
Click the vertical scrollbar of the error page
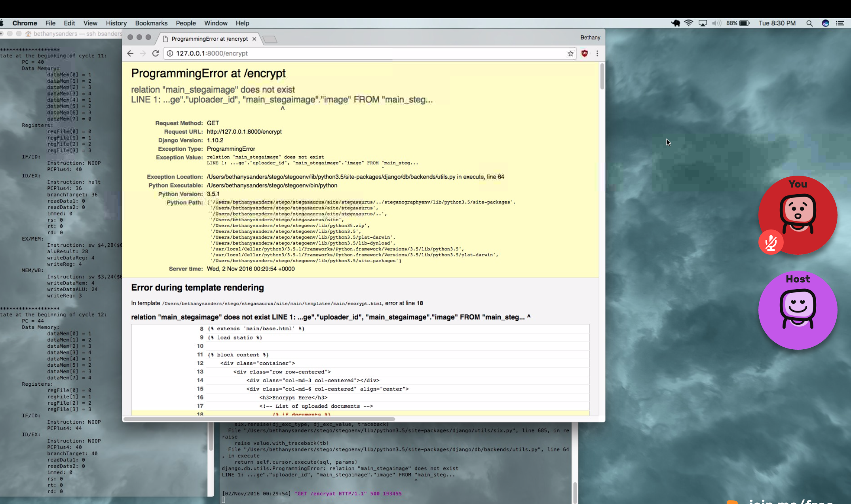pos(602,76)
